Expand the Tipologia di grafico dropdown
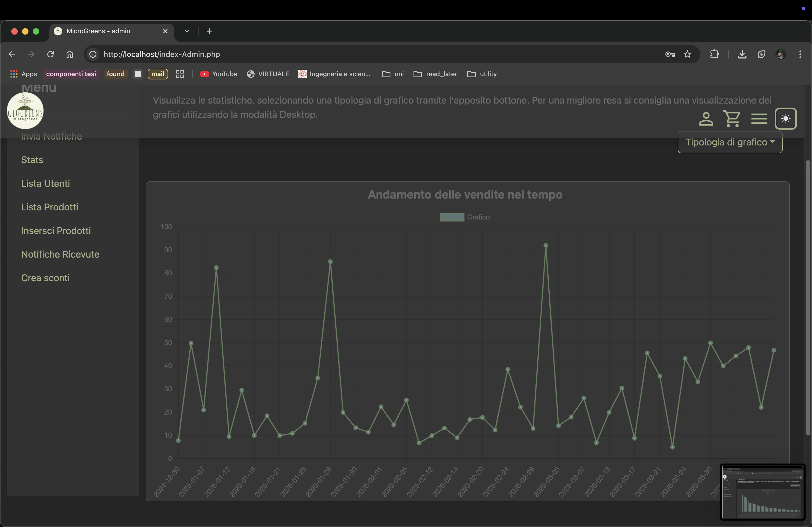The image size is (812, 527). coord(730,142)
